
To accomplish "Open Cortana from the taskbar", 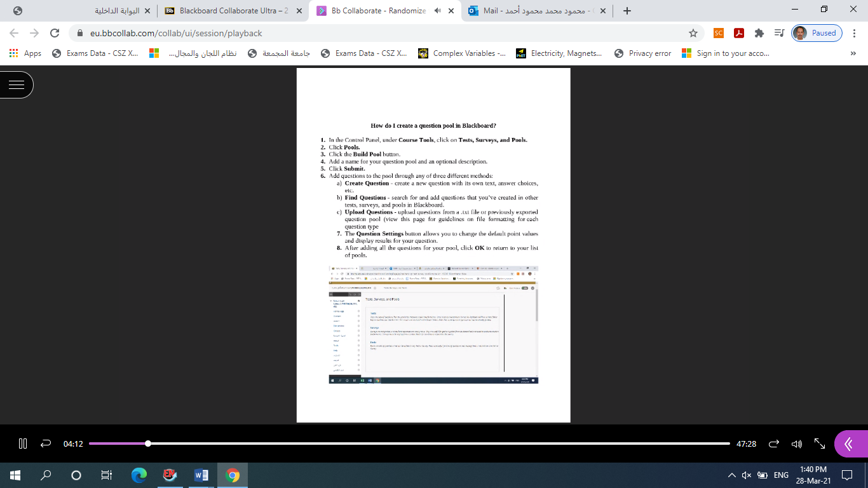I will pos(76,475).
